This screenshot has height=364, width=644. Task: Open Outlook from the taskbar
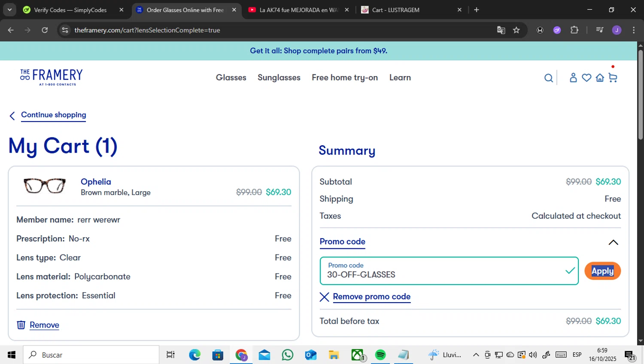point(311,355)
